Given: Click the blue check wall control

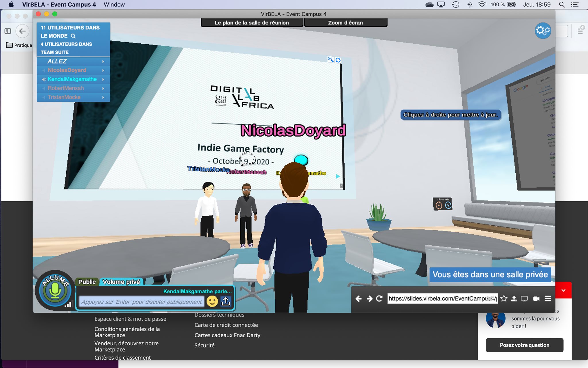Looking at the screenshot, I should click(448, 205).
